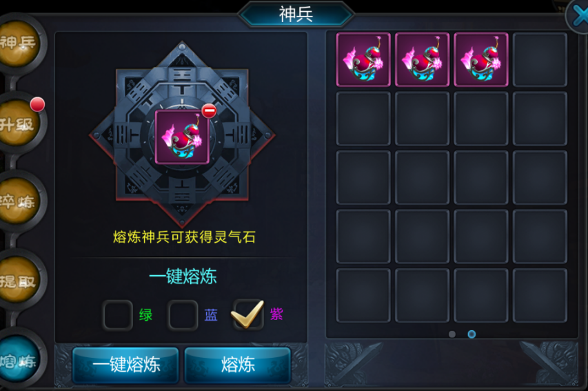Viewport: 588px width, 391px height.
Task: Click the empty first slot in second row
Action: coord(363,118)
